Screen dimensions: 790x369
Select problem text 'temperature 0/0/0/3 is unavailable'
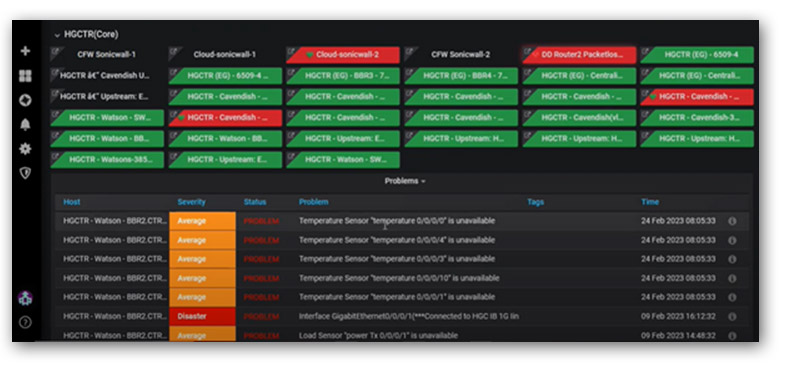click(x=397, y=259)
